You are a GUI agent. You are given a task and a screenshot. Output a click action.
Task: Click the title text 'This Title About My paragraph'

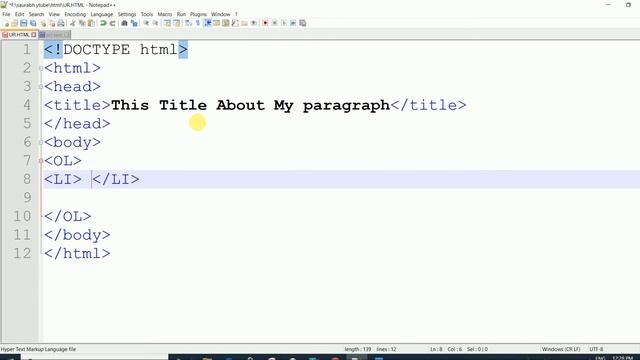[x=250, y=105]
